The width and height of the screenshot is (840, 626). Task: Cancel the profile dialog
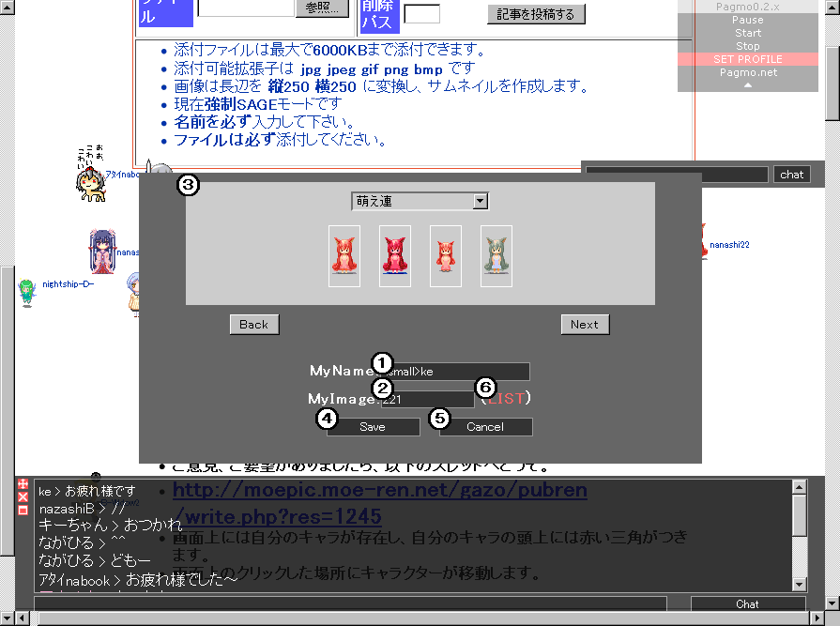pyautogui.click(x=485, y=427)
